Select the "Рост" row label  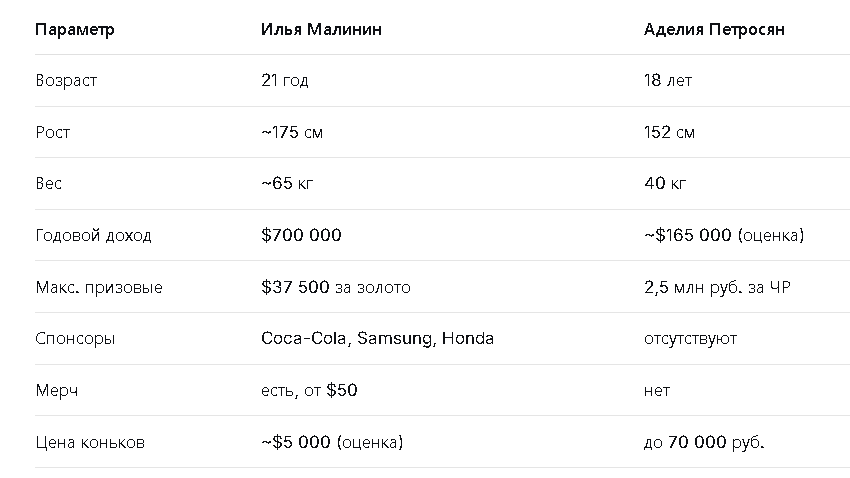[x=53, y=132]
